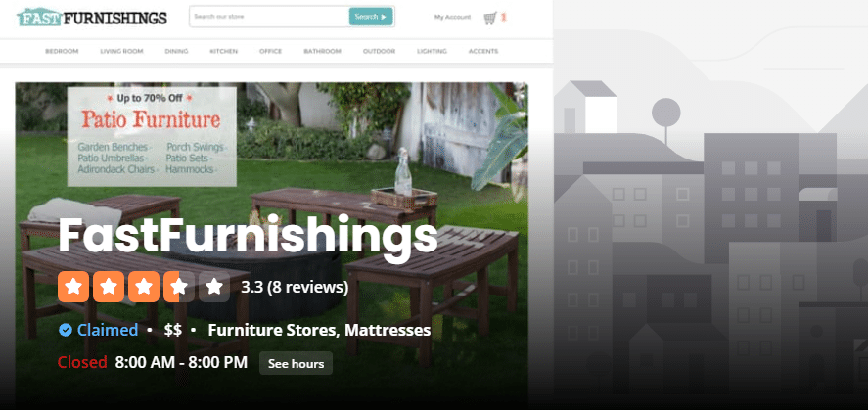Open the Office category

[271, 52]
